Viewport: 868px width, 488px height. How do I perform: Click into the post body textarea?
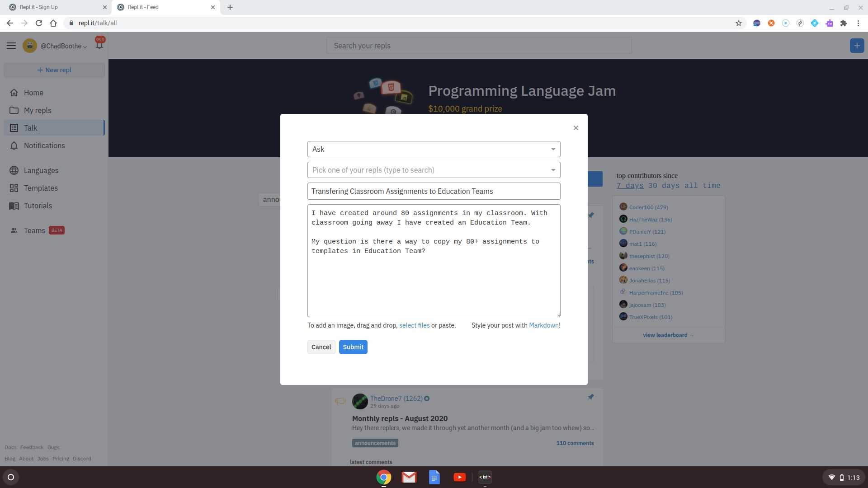coord(434,261)
